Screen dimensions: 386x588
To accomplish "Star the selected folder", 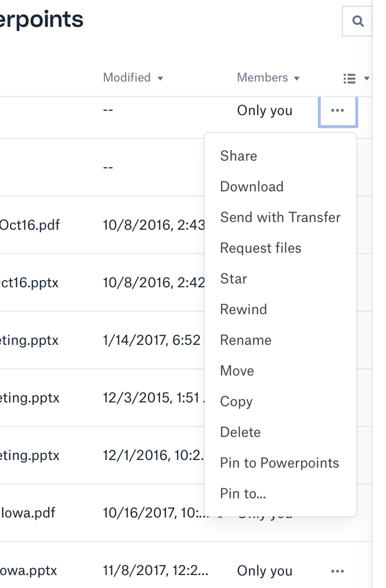I will coord(233,279).
